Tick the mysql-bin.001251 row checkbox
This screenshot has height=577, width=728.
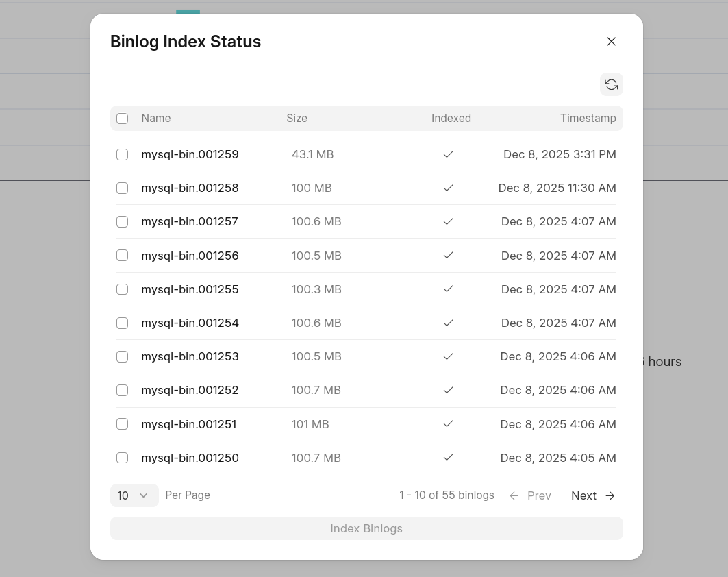coord(122,424)
